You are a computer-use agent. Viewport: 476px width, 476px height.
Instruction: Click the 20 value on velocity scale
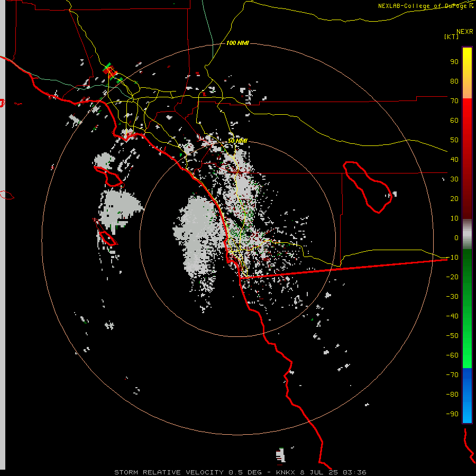(x=454, y=199)
